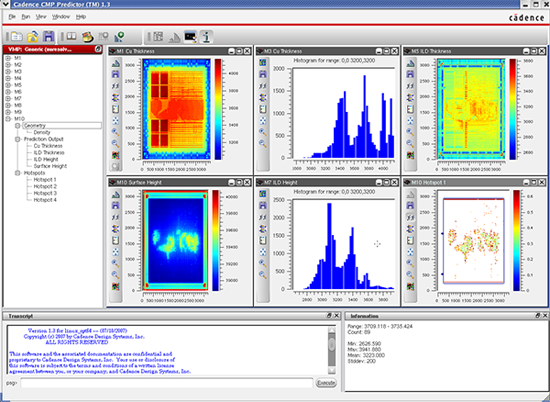The width and height of the screenshot is (550, 402).
Task: Click the M10 Surface Height heatmap plot
Action: tap(175, 241)
